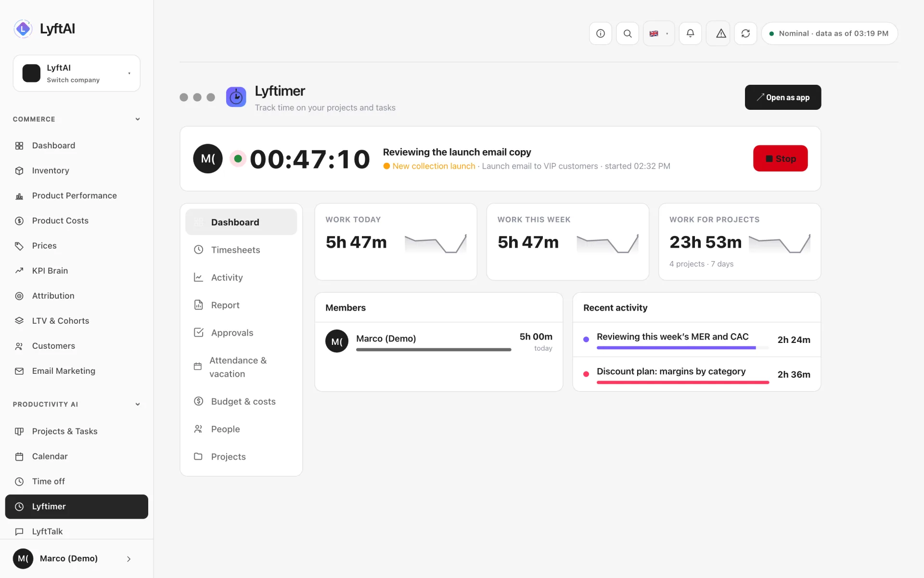Screen dimensions: 924x578
Task: Stop the running timer
Action: (780, 158)
